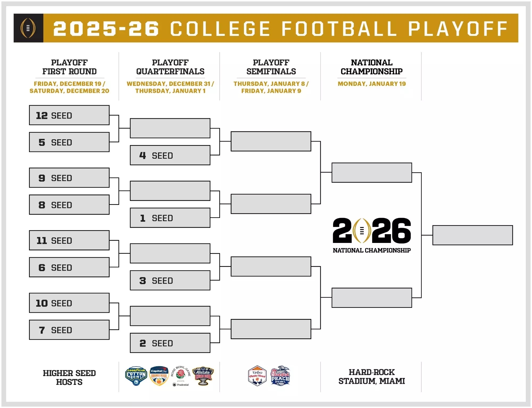Select the 7 Seed first round box
Screen dimensions: 532x408
69,330
